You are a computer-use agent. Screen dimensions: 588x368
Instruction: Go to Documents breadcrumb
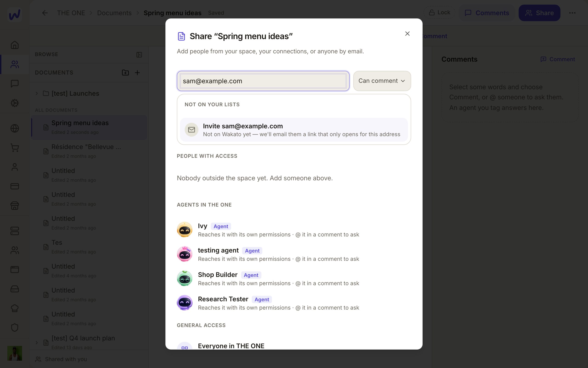[114, 13]
